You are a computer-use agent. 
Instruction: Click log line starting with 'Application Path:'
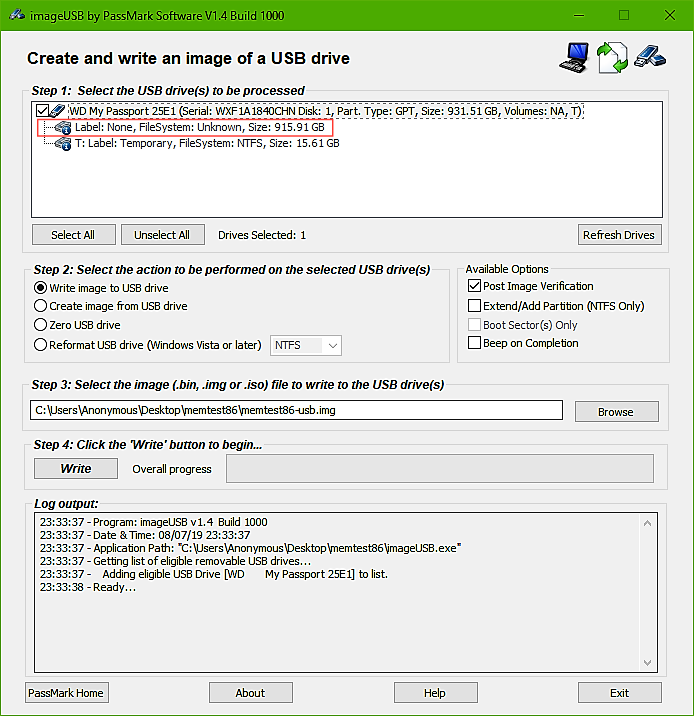[x=251, y=548]
